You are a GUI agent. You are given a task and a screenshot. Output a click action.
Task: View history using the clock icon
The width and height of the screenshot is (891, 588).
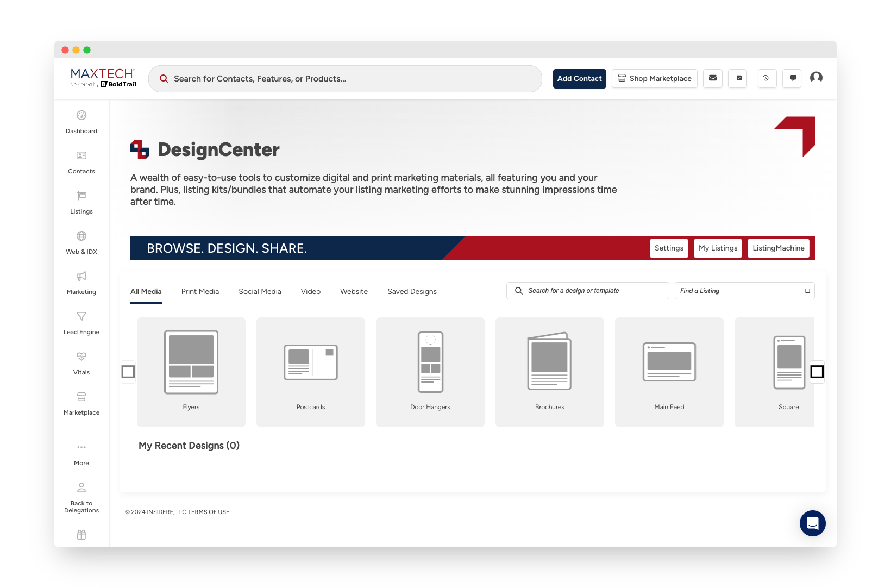coord(767,78)
